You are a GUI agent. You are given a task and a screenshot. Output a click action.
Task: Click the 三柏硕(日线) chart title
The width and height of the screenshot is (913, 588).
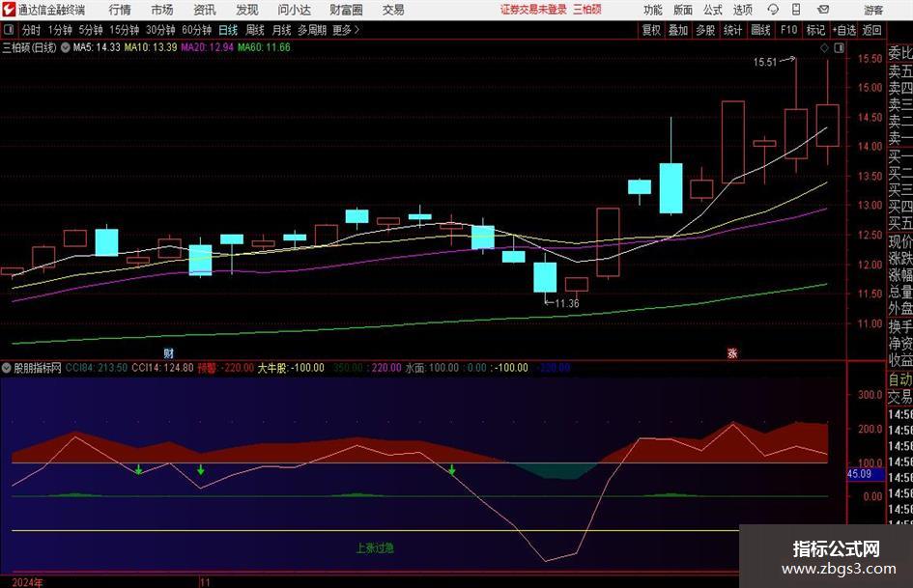point(29,47)
